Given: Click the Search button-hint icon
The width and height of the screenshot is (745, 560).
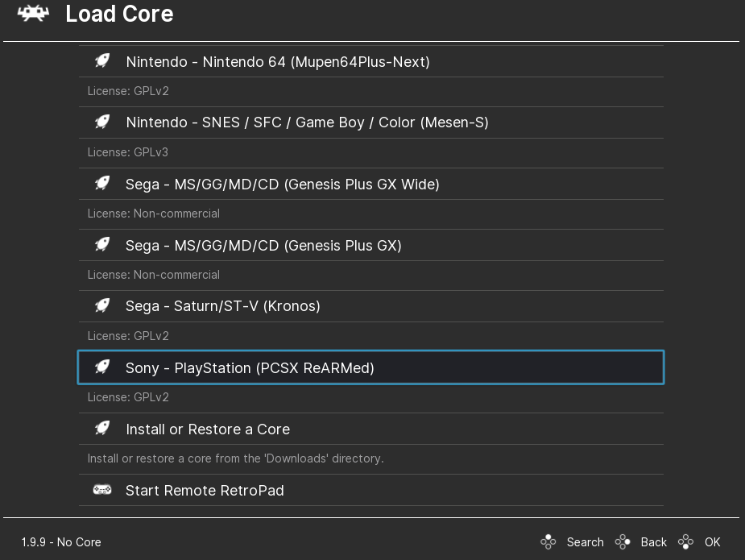Looking at the screenshot, I should point(548,542).
